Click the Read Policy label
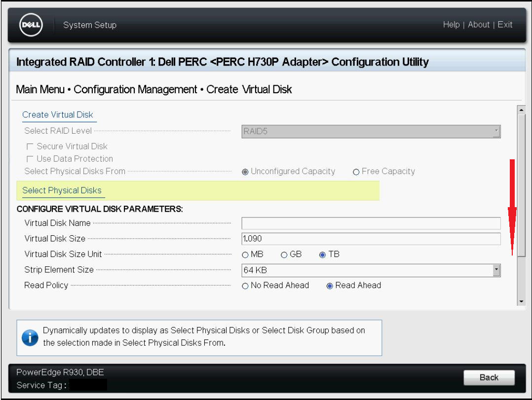 click(46, 286)
